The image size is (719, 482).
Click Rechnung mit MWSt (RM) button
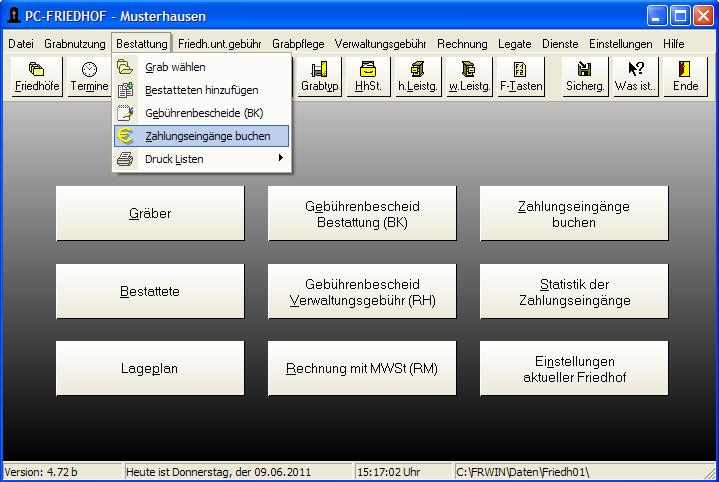362,368
